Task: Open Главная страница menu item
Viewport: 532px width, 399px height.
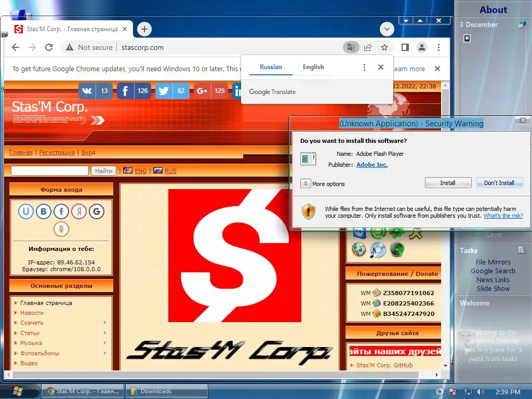Action: (x=46, y=303)
